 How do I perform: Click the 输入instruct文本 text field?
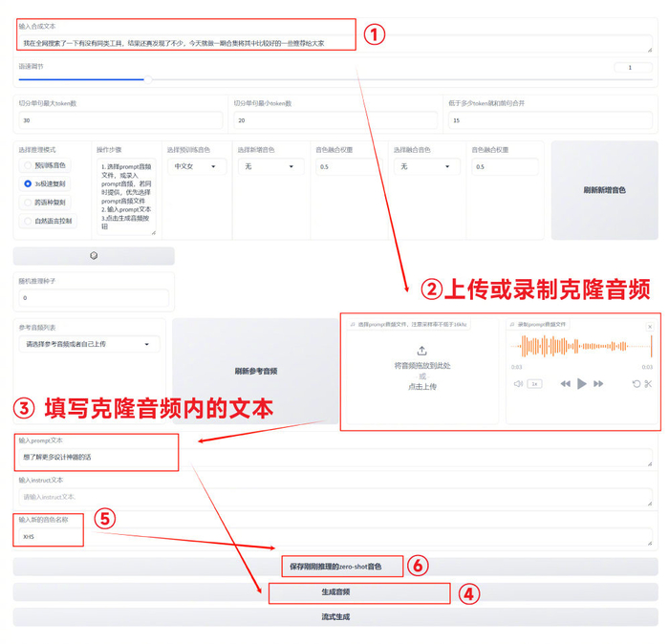click(335, 497)
